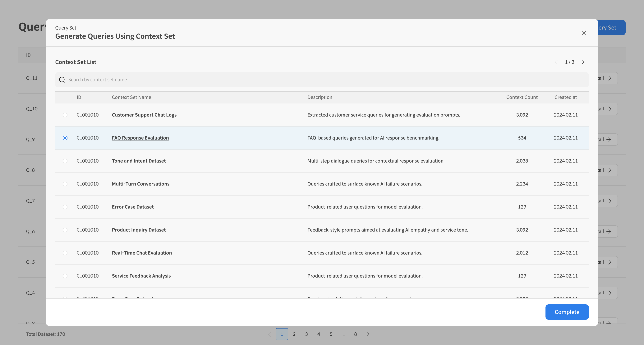
Task: Open FAQ Response Evaluation link
Action: click(140, 138)
